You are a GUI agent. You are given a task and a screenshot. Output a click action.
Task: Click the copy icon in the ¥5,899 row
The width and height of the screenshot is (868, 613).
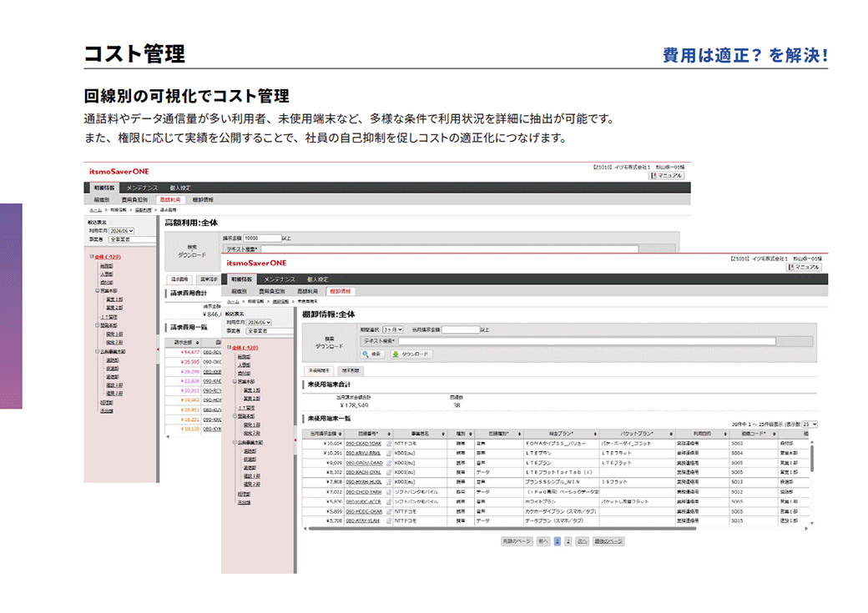coord(389,512)
